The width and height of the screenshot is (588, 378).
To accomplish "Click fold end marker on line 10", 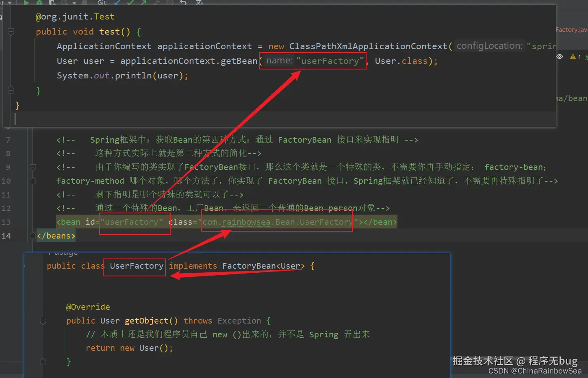I will tap(33, 180).
